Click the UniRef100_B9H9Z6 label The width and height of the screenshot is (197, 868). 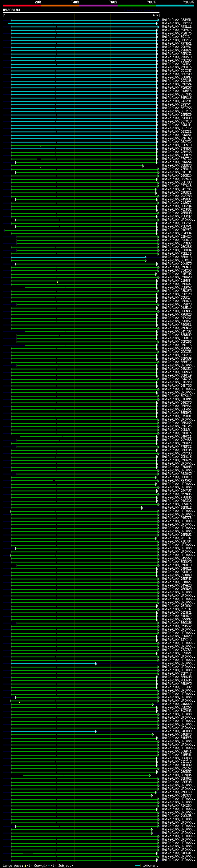coord(177,30)
